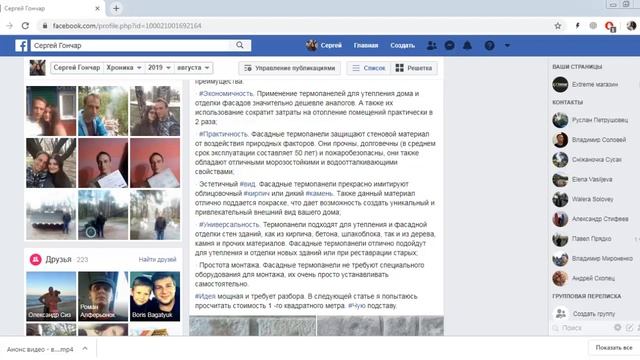Click the Facebook logo icon
This screenshot has width=640, height=360.
pos(21,45)
